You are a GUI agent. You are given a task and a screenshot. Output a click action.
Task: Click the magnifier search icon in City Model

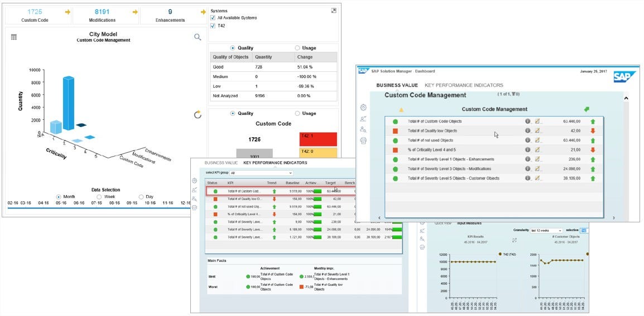point(198,37)
